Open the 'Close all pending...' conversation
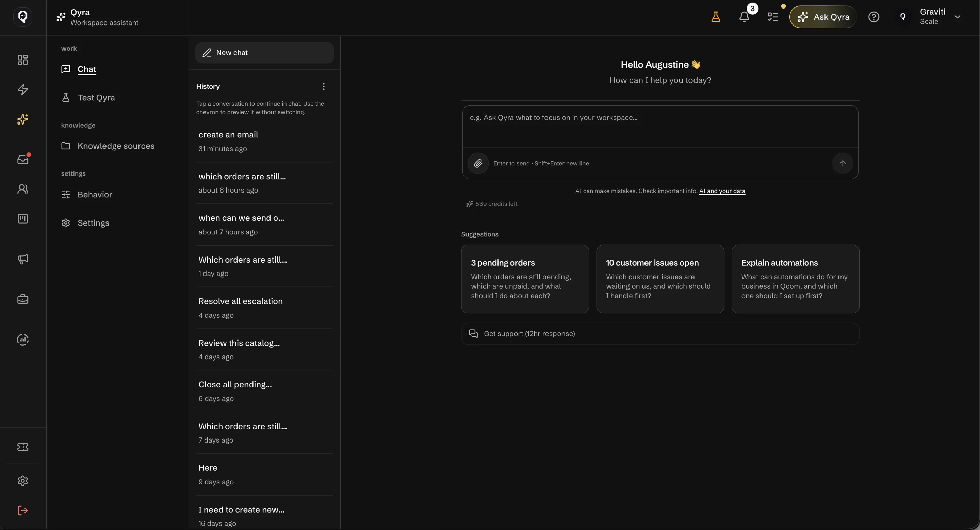980x530 pixels. pos(264,391)
